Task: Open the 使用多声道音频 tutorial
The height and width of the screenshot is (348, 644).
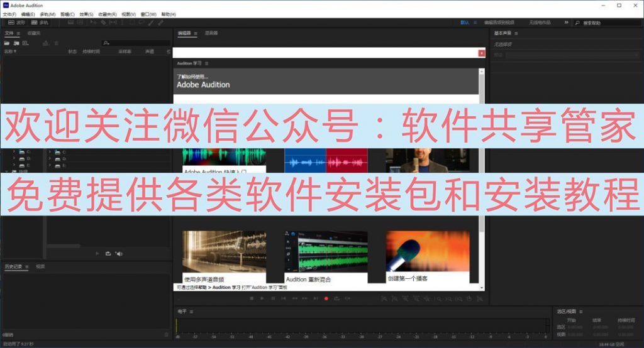Action: pyautogui.click(x=225, y=256)
